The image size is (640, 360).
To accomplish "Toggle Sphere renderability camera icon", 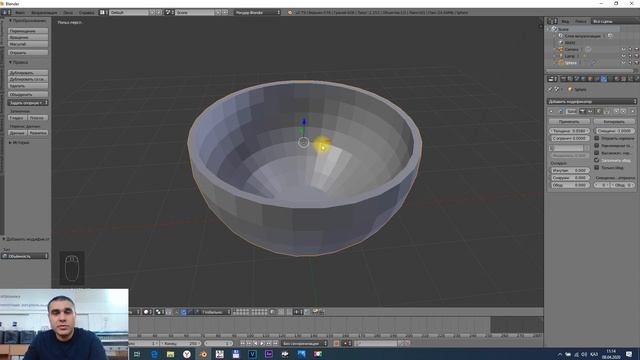I will tap(636, 62).
